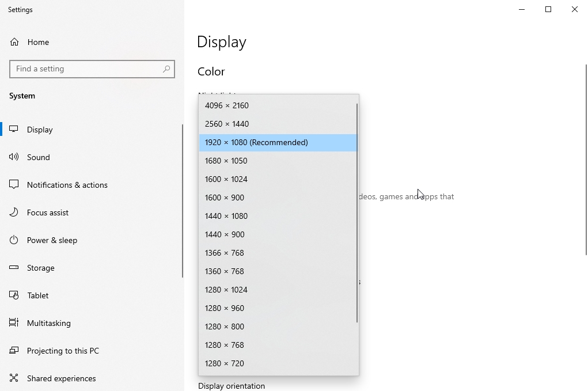The width and height of the screenshot is (588, 391).
Task: Select 4096 × 2160 resolution
Action: (x=278, y=106)
